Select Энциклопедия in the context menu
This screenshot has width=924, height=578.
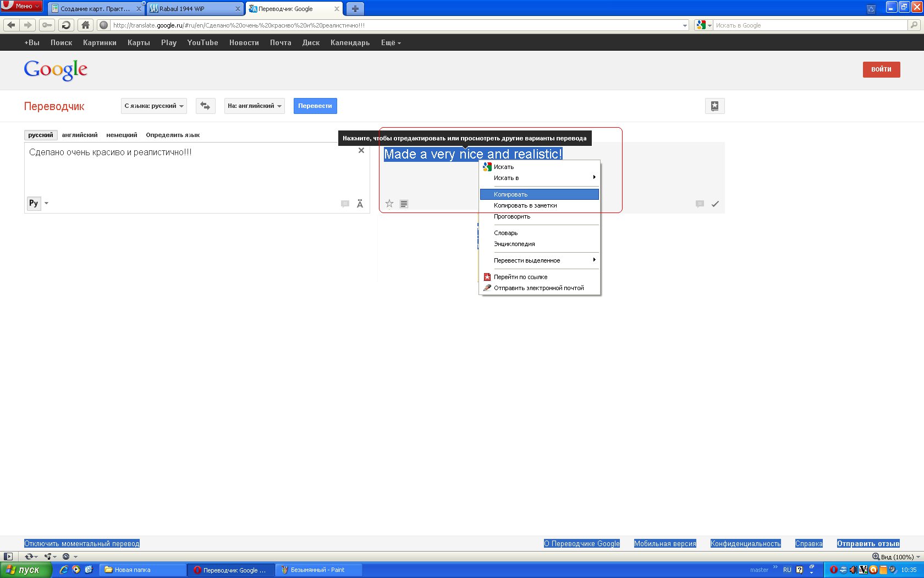point(540,244)
